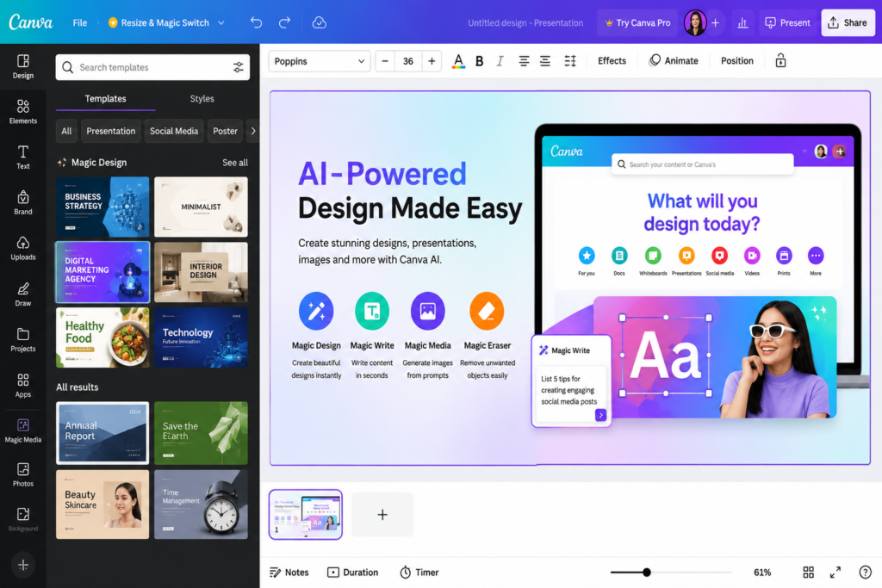Filter templates by All
Viewport: 882px width, 588px height.
coord(66,131)
